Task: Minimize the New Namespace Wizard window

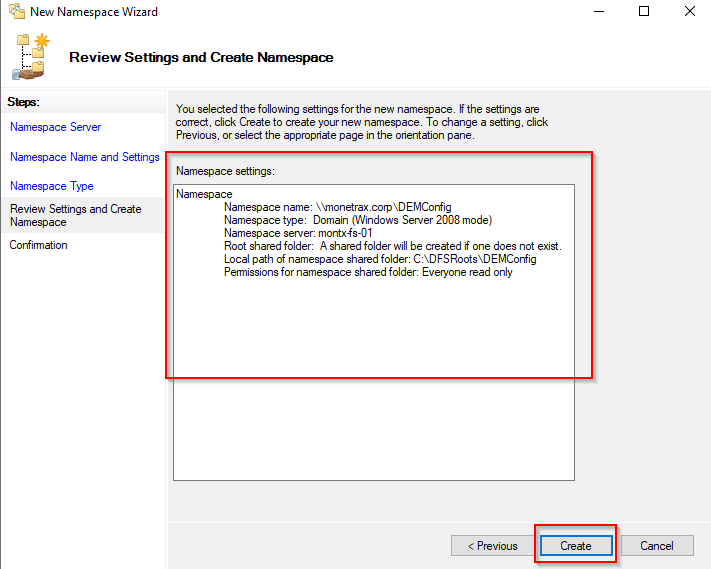Action: (x=598, y=12)
